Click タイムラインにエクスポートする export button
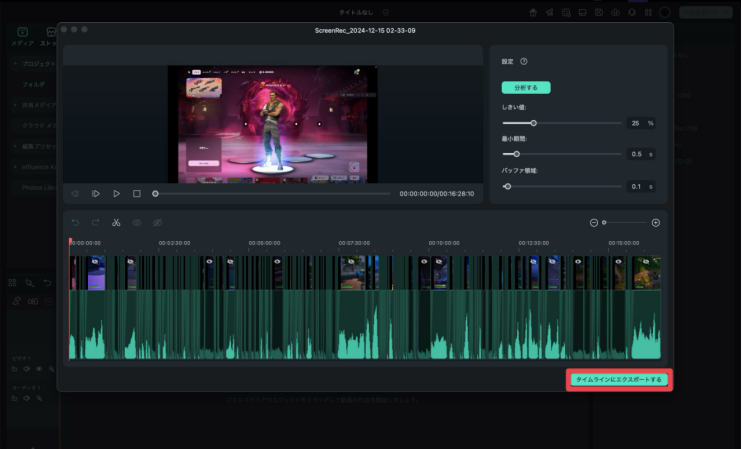 pyautogui.click(x=619, y=380)
